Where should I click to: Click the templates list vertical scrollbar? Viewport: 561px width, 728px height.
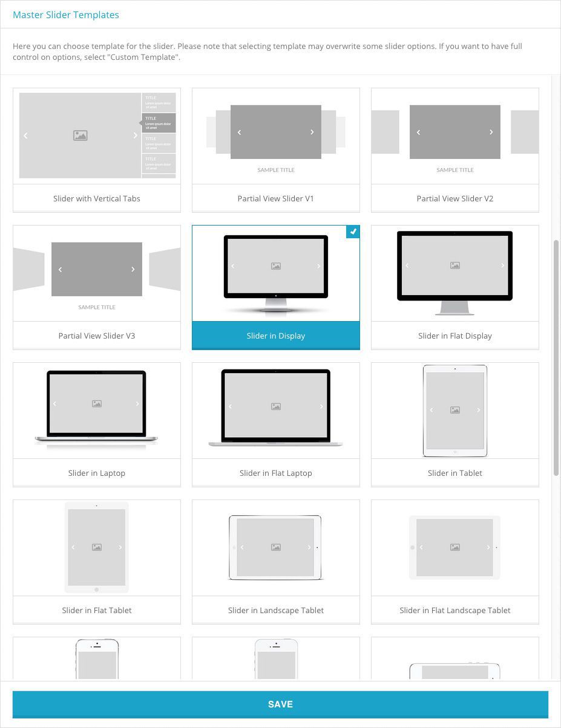(556, 357)
